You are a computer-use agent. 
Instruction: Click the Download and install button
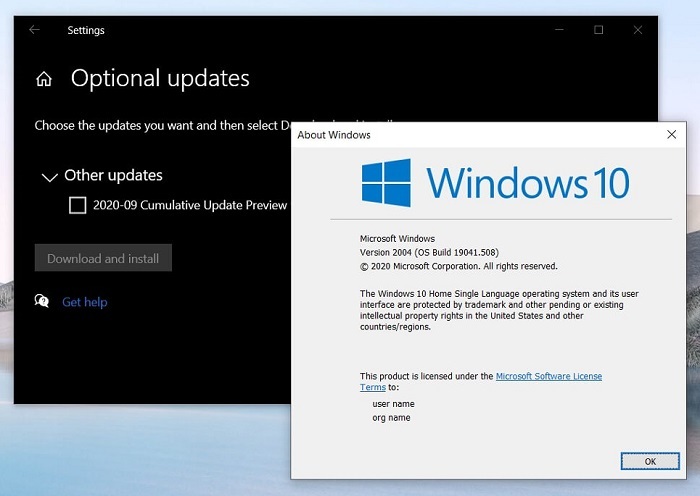pyautogui.click(x=103, y=258)
